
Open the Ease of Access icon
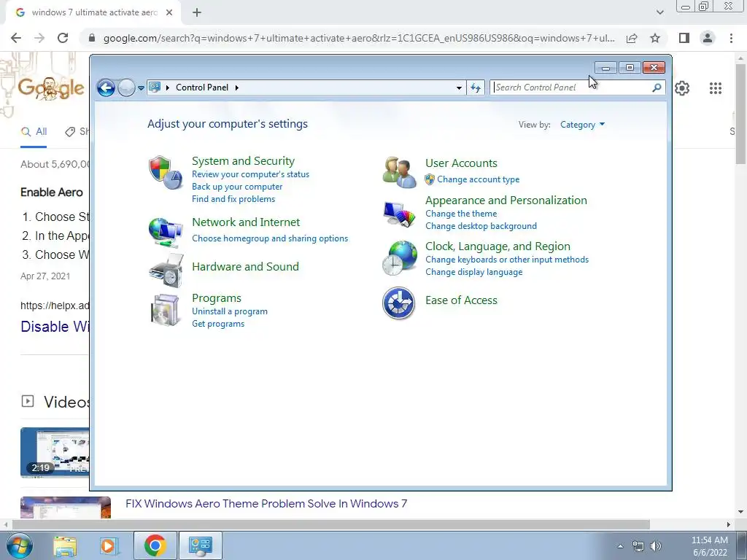(x=399, y=303)
